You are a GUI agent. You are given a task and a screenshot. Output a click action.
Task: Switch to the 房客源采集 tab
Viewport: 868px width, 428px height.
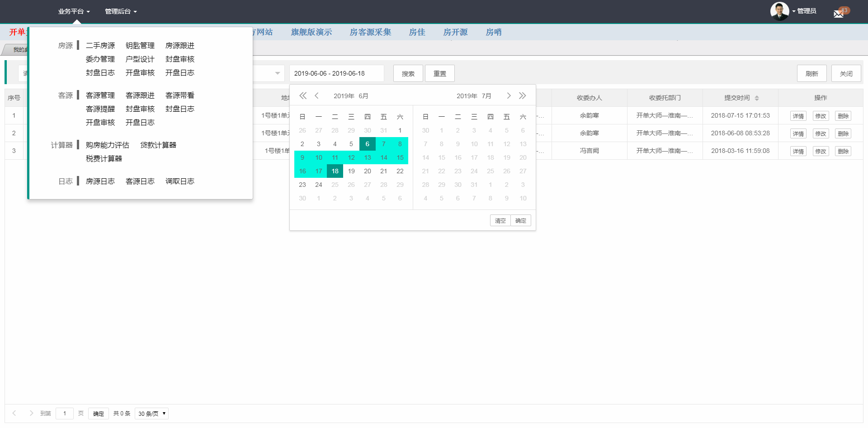coord(370,32)
